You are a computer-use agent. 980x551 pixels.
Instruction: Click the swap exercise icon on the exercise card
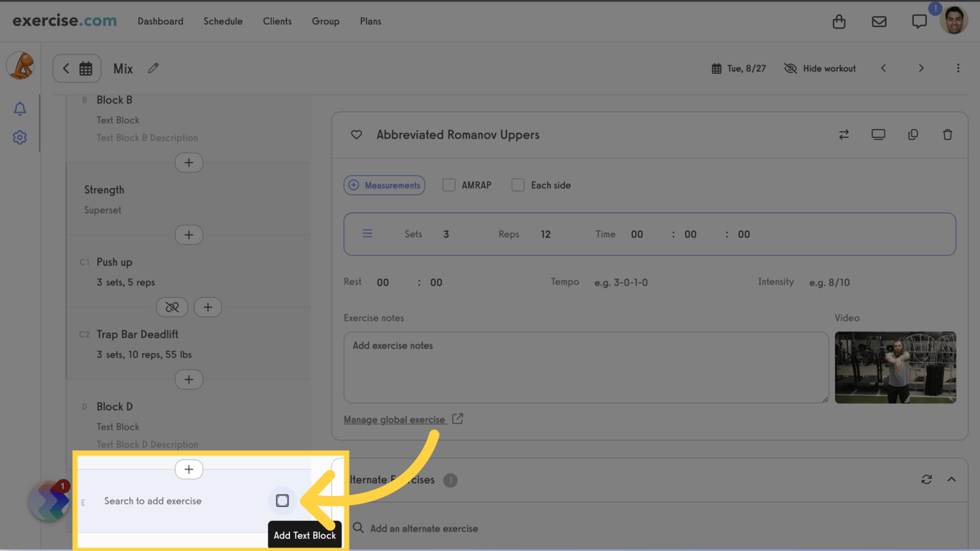(x=844, y=134)
